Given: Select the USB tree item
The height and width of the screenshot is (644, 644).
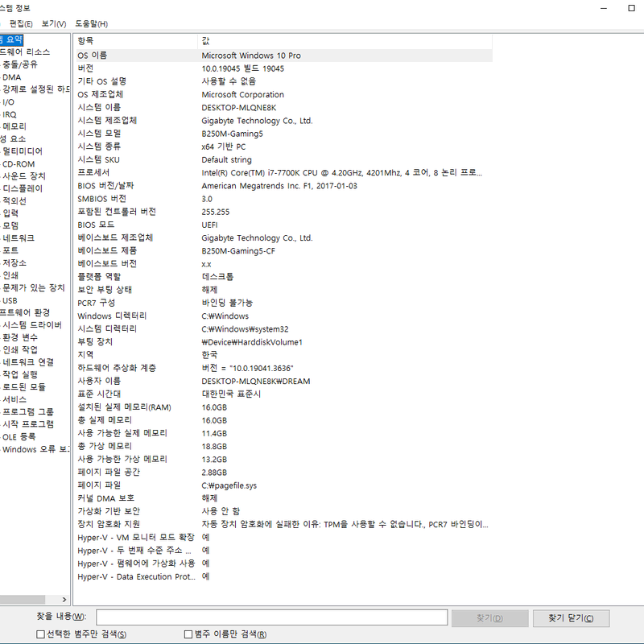Looking at the screenshot, I should 10,300.
